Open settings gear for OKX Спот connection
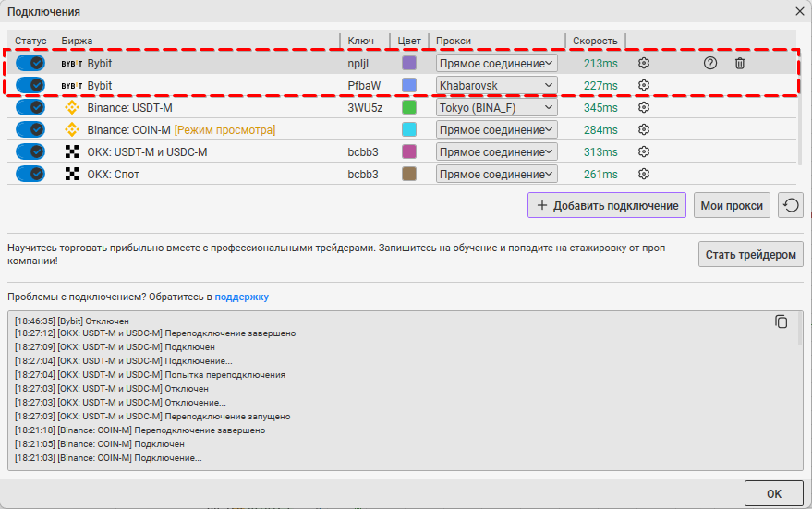812x509 pixels. point(644,174)
